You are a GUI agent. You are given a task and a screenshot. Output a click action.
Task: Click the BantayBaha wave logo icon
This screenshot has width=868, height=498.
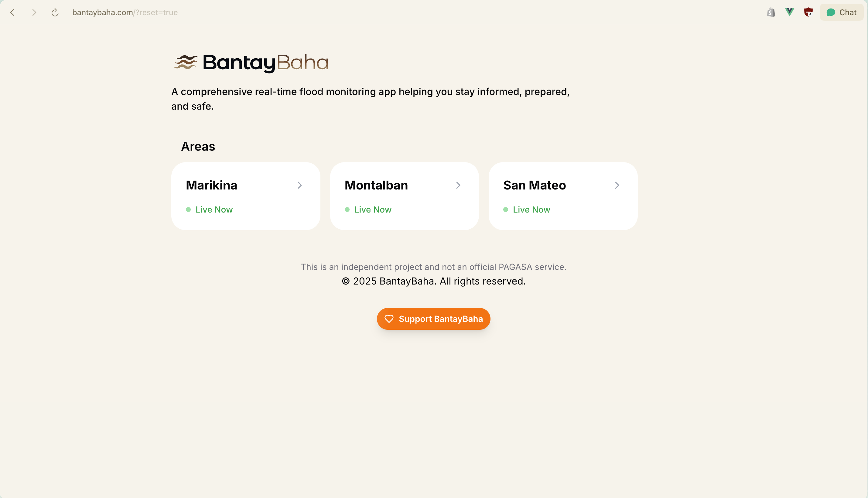pos(186,62)
